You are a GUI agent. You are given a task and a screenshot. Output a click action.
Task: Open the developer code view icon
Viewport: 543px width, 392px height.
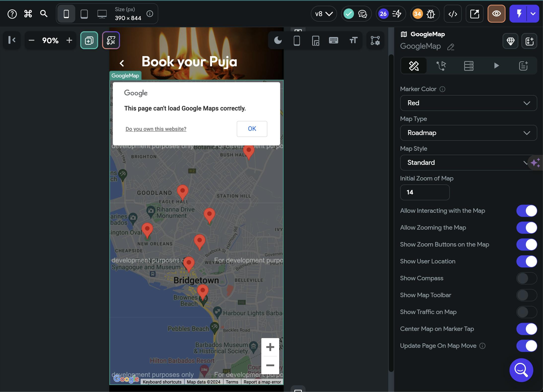click(453, 14)
